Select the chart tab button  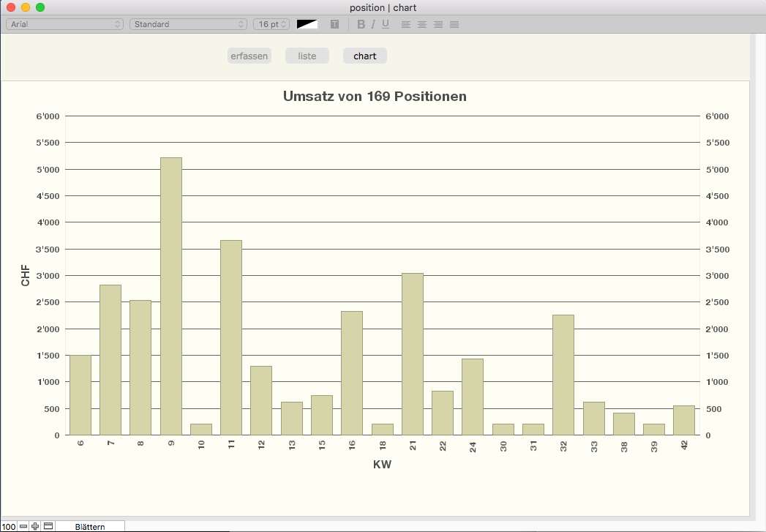click(x=365, y=56)
